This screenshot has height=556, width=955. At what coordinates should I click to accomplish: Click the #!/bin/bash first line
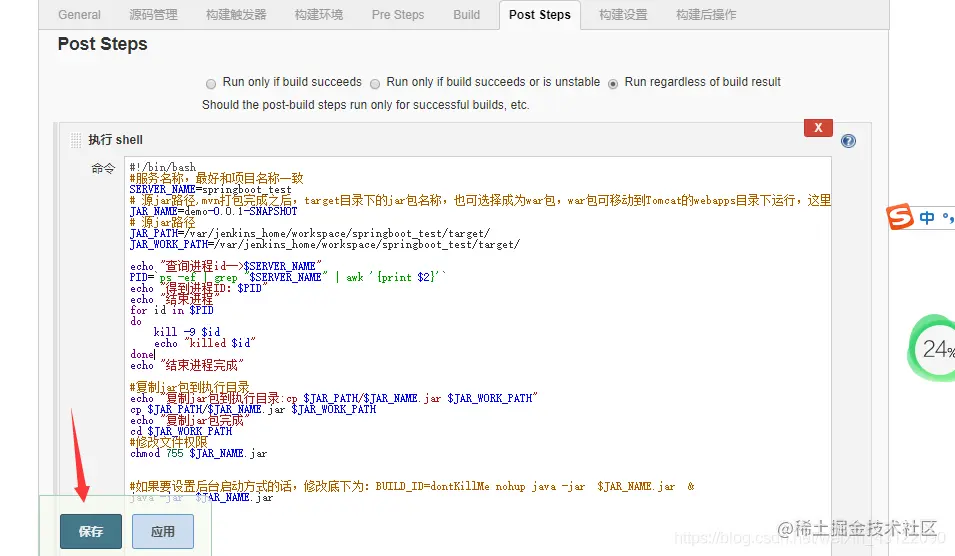(x=163, y=167)
